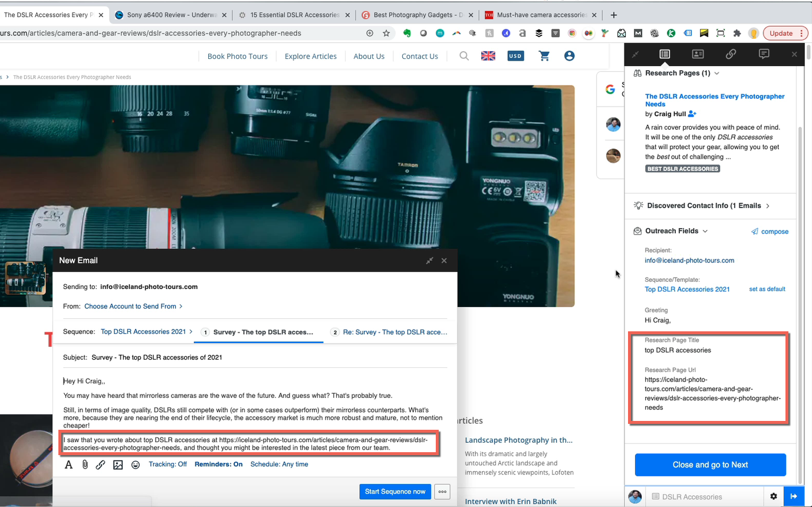Open Choose Account to Send From selector

click(x=133, y=307)
